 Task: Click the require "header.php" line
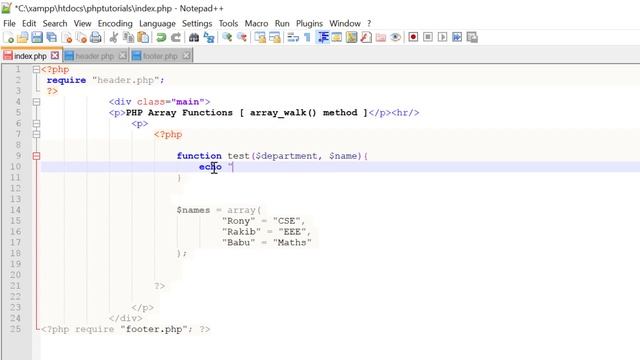click(106, 80)
